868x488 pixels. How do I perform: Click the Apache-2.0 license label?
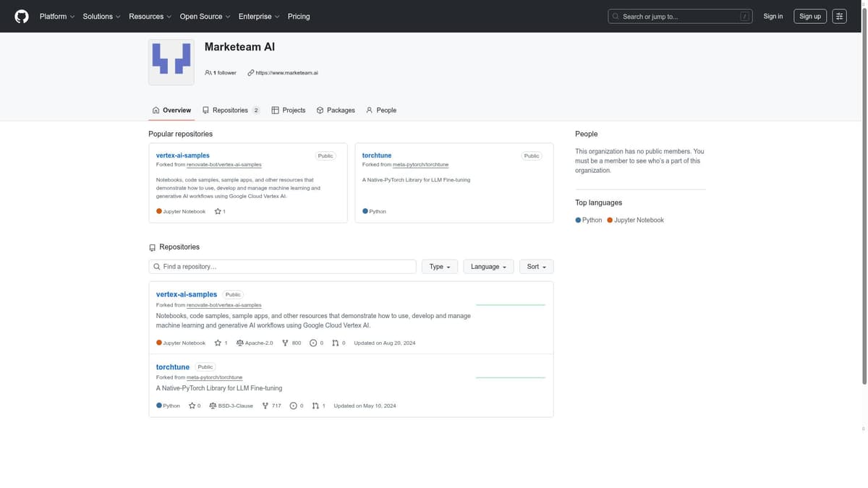tap(255, 343)
